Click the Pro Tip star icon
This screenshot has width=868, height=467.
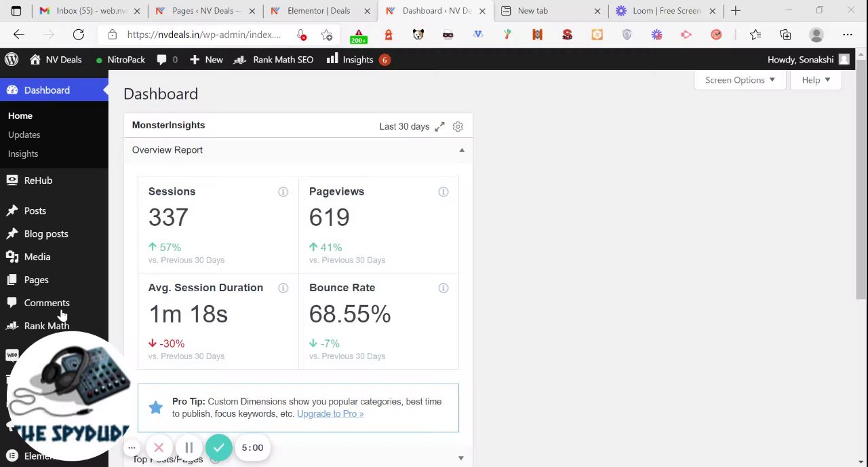[x=155, y=407]
